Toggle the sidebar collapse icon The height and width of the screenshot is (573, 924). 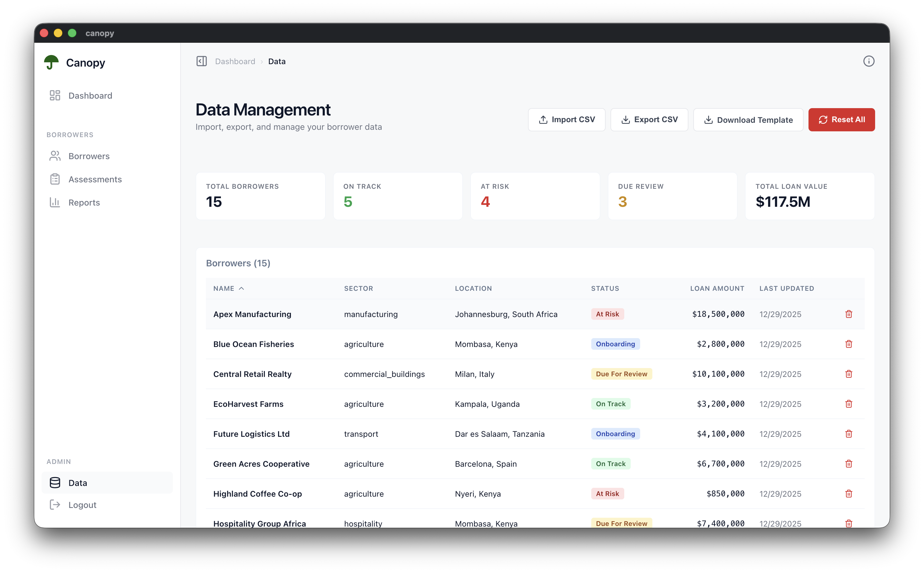pos(201,61)
